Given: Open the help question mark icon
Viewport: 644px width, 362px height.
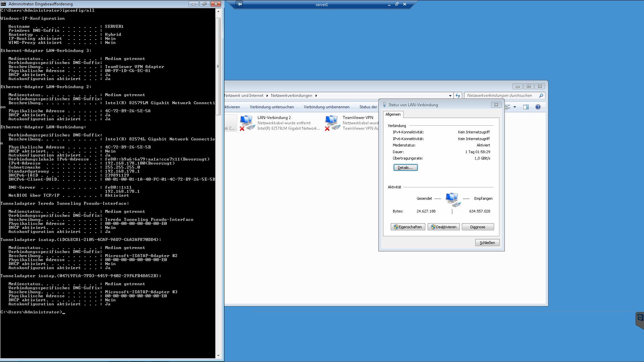Looking at the screenshot, I should point(538,107).
